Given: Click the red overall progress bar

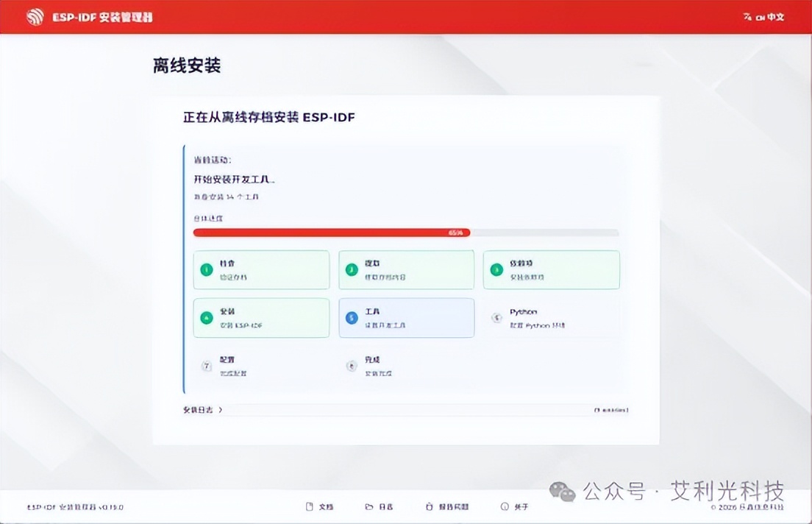Looking at the screenshot, I should [332, 233].
